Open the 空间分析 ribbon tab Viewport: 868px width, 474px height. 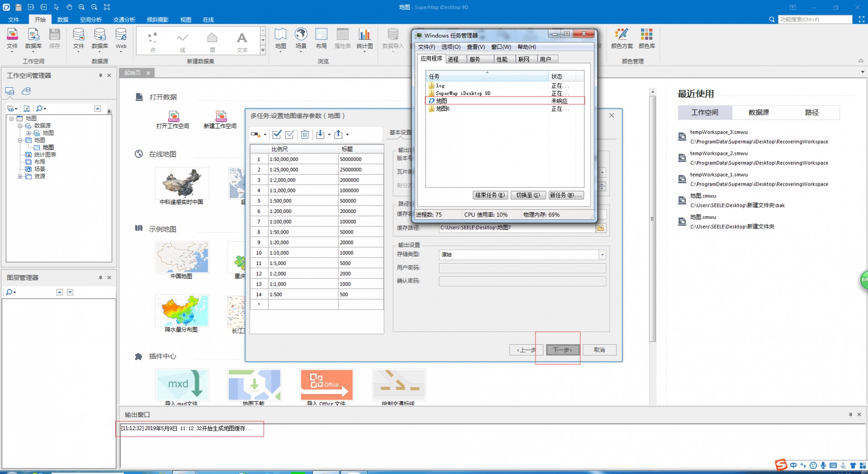coord(90,20)
